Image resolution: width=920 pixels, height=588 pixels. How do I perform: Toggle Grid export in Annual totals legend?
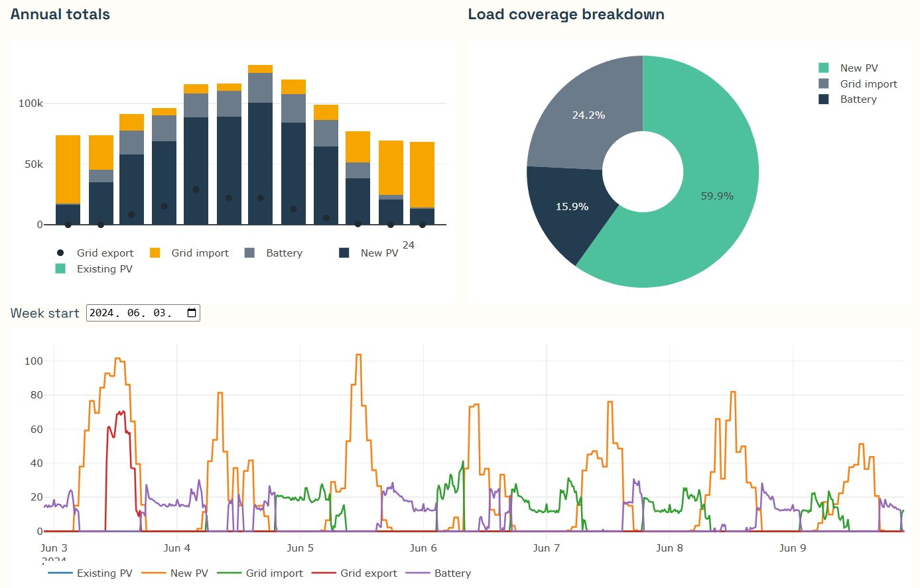tap(104, 253)
